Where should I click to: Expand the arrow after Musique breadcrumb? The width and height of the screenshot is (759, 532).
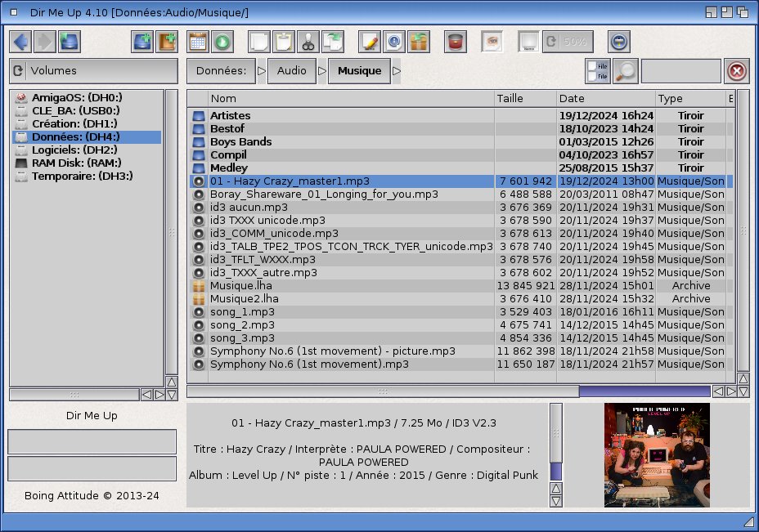[x=397, y=71]
